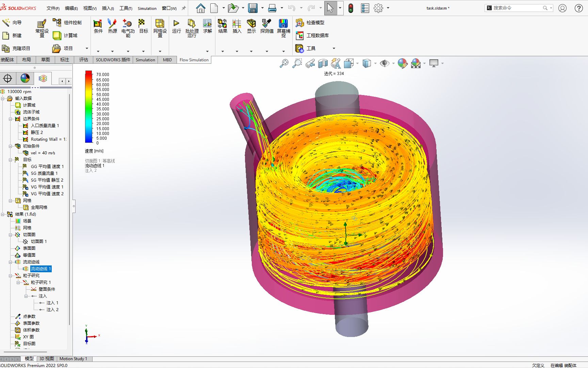Select the 注入 2 injection item
This screenshot has height=368, width=588.
click(52, 310)
